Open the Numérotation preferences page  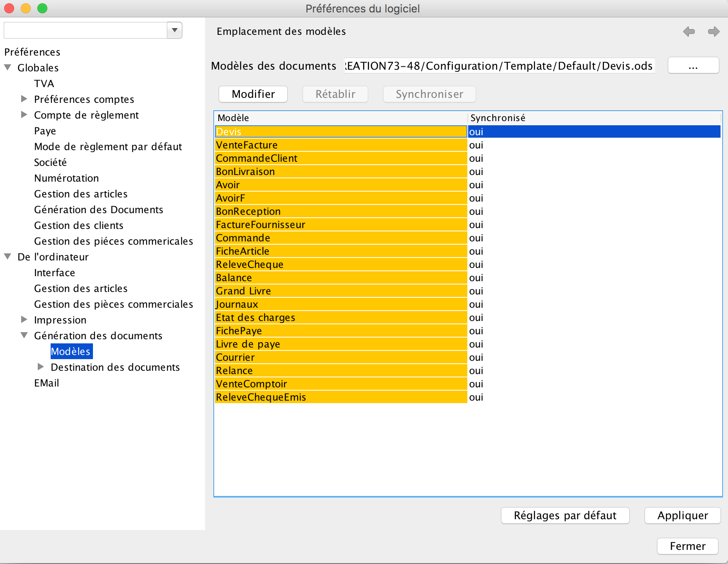[x=66, y=178]
